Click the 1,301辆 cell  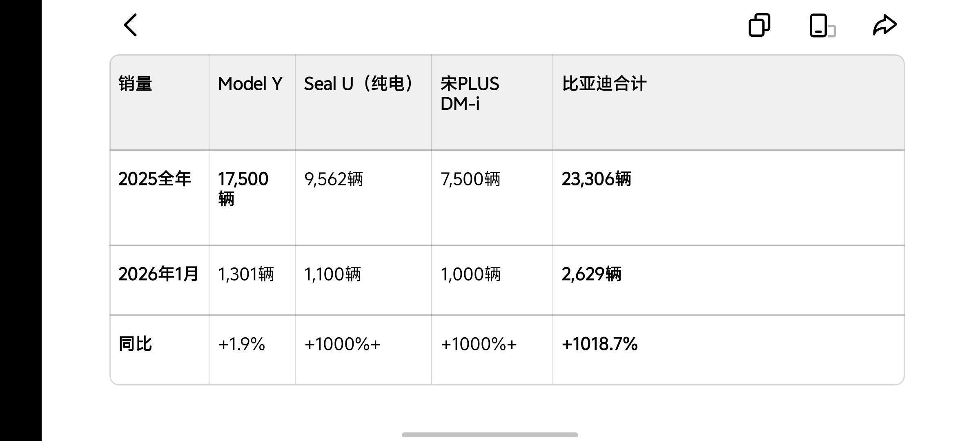click(x=246, y=274)
